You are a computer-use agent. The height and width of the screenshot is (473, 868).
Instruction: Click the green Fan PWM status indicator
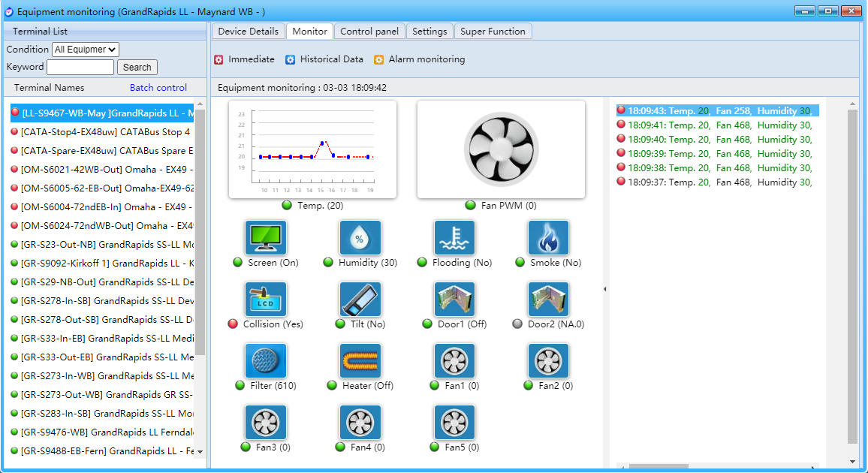point(471,206)
